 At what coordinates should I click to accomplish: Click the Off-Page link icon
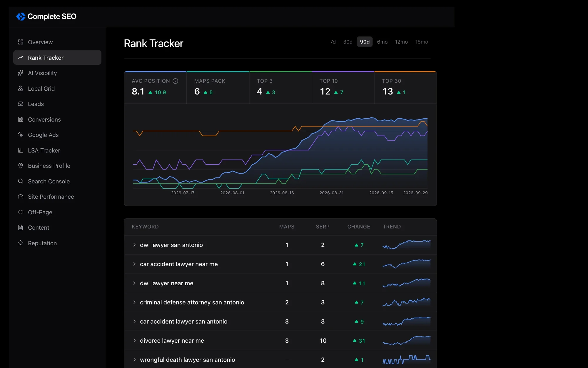pos(21,212)
